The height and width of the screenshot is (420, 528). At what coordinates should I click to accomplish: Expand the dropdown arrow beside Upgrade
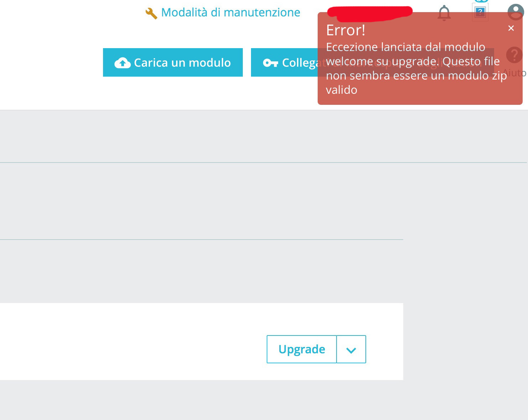[351, 349]
